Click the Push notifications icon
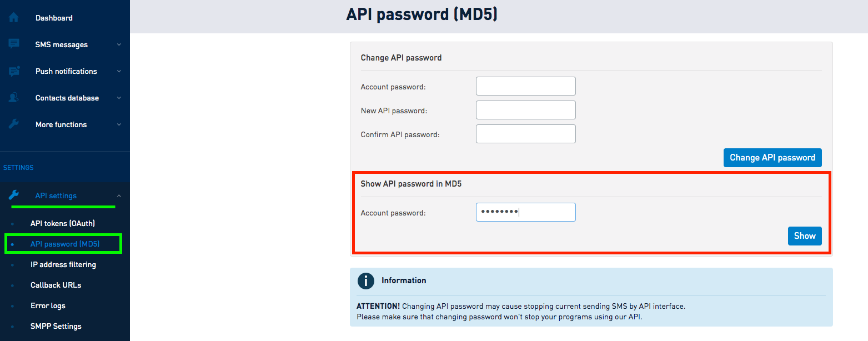Viewport: 868px width, 341px height. [x=14, y=71]
